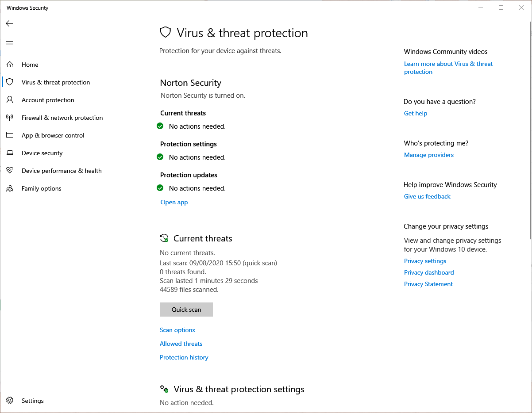532x413 pixels.
Task: Select the Account protection person icon
Action: coord(10,100)
